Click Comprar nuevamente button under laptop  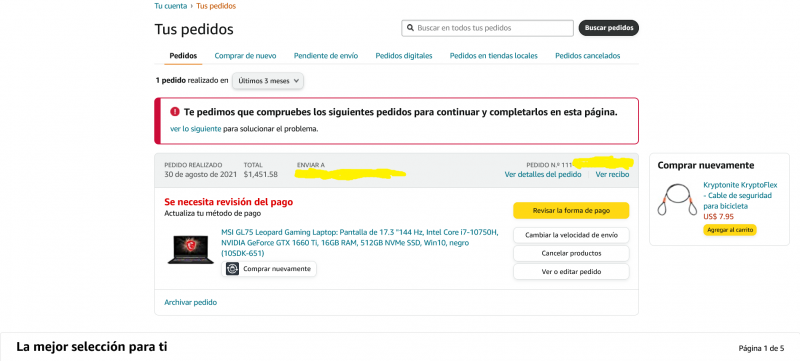pos(269,269)
